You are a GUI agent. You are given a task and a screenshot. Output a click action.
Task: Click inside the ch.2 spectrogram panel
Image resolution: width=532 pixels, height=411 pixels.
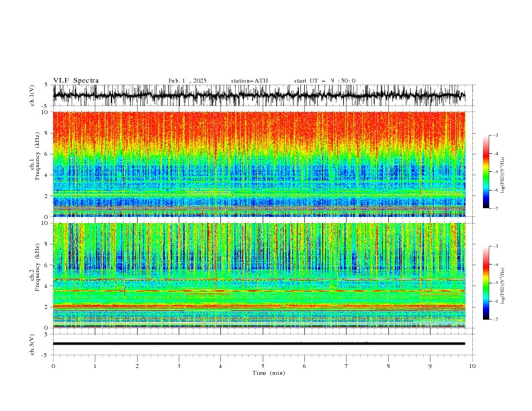[259, 275]
